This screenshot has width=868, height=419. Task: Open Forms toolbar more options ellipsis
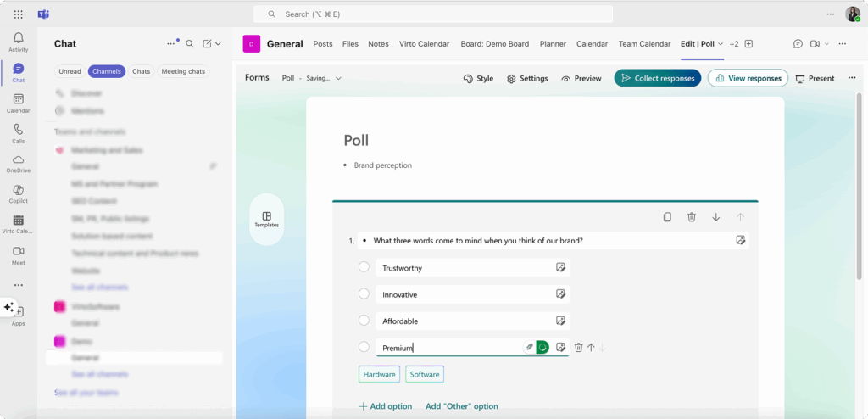click(x=852, y=78)
